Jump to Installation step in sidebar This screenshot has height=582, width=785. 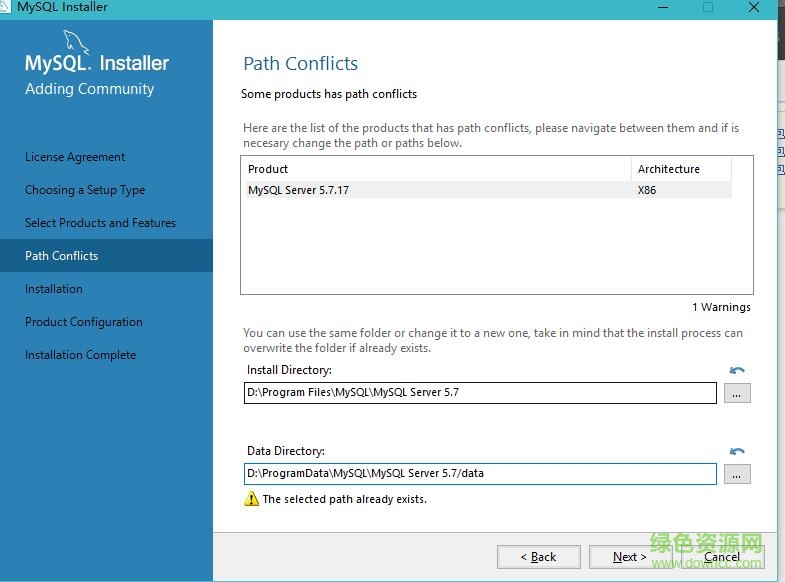pyautogui.click(x=54, y=289)
